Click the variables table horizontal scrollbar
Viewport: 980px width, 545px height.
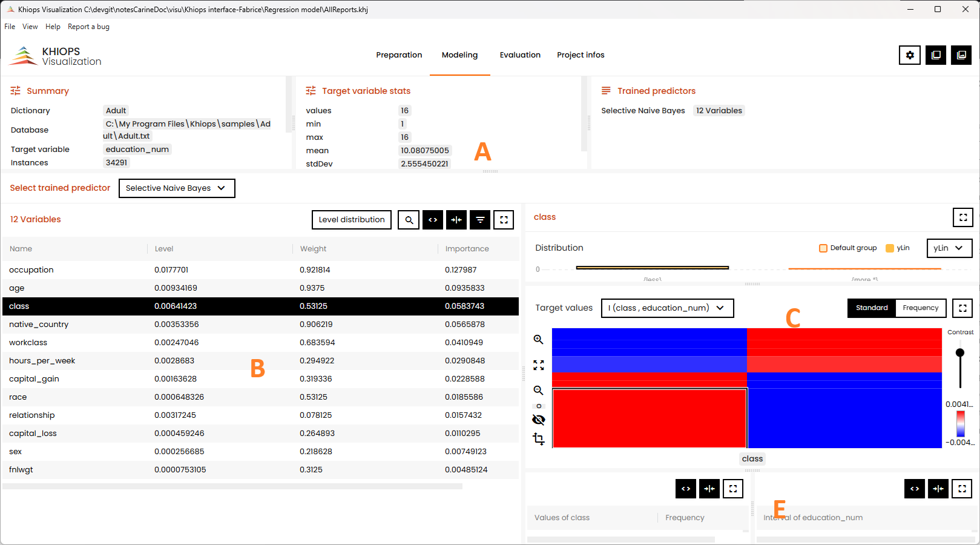(232, 486)
